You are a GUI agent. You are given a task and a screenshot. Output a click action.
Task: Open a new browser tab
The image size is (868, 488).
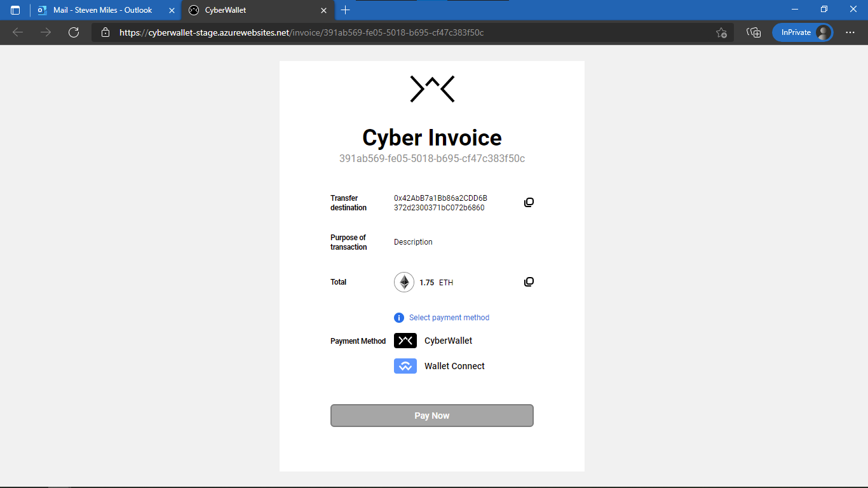pyautogui.click(x=345, y=10)
